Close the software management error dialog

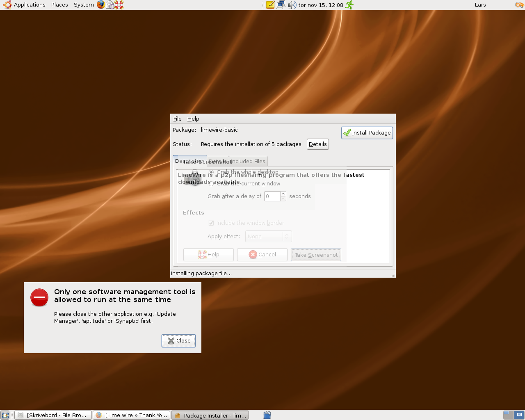click(178, 341)
